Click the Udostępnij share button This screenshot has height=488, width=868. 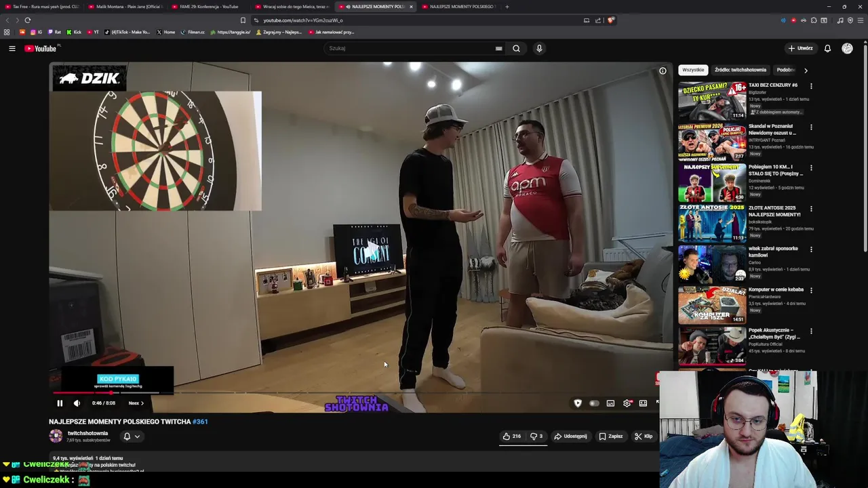click(570, 436)
